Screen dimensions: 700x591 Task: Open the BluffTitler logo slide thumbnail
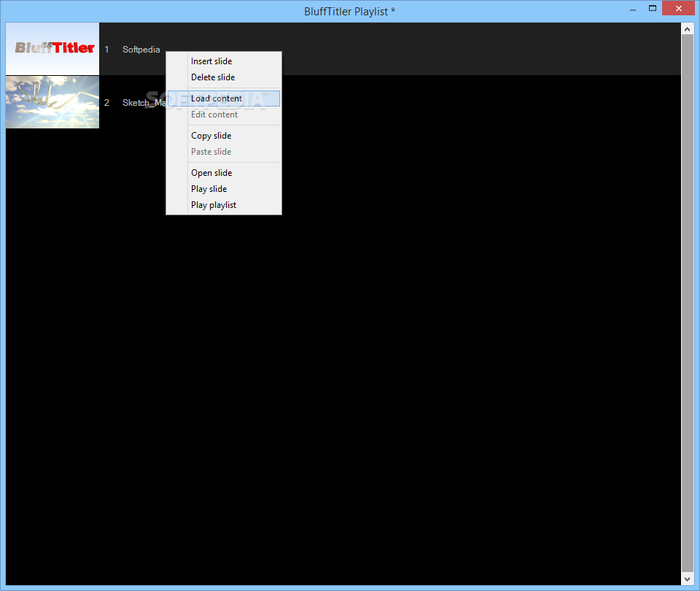(x=52, y=49)
